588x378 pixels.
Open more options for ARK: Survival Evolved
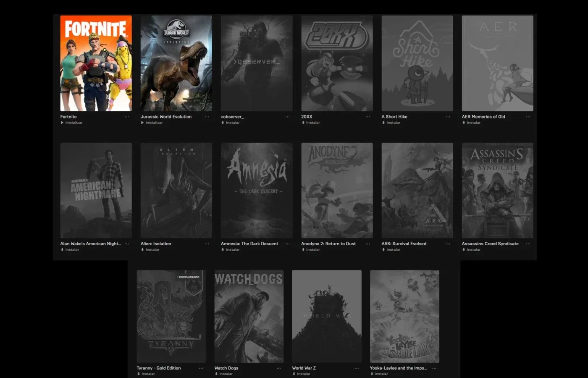(448, 244)
